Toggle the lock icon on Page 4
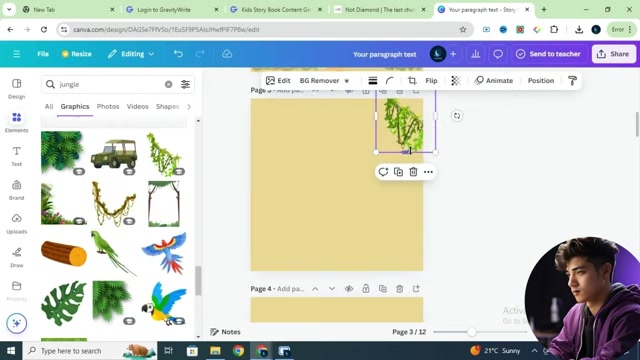 click(x=366, y=289)
